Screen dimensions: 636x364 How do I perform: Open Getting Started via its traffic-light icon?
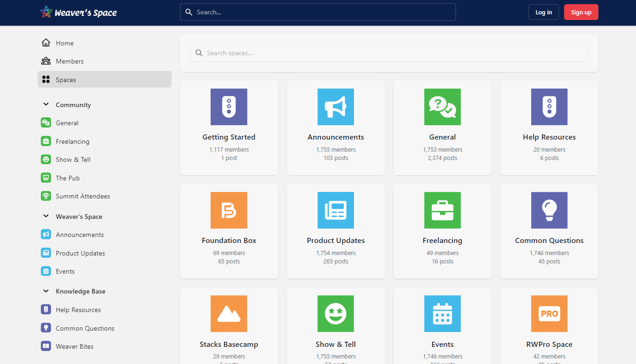coord(229,107)
